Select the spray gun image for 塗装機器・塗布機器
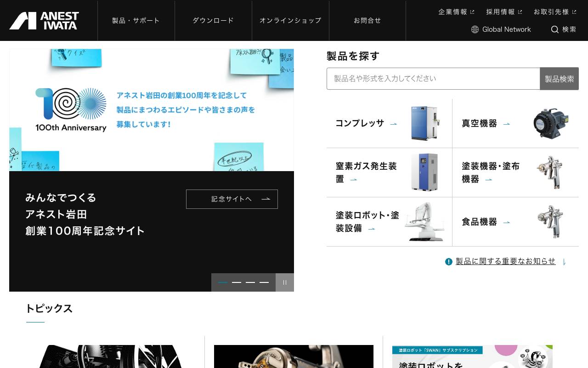The image size is (588, 368). coord(551,172)
